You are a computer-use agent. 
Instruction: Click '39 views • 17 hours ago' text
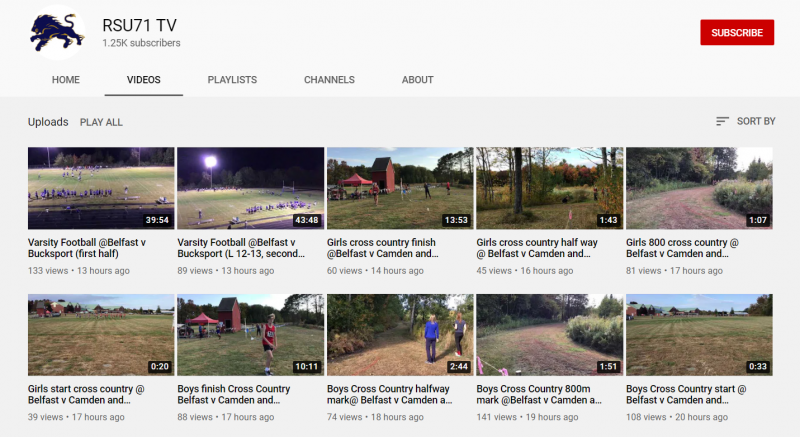tap(76, 417)
